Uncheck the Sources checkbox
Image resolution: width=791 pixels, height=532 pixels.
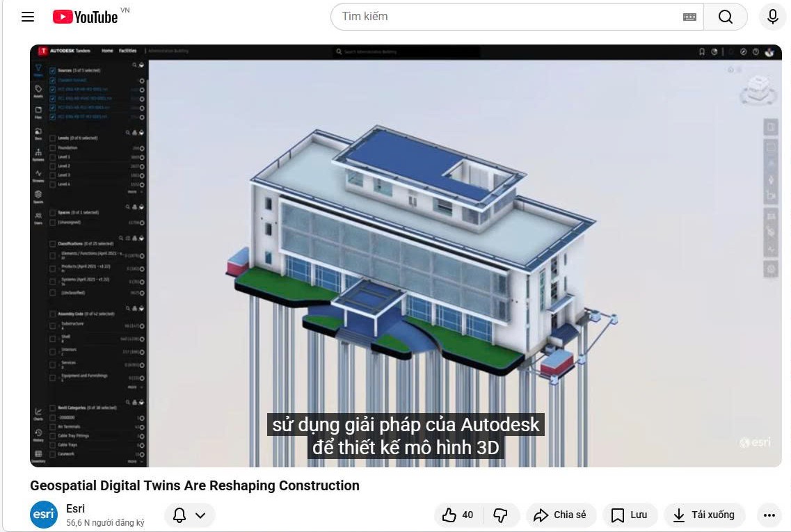tap(54, 70)
